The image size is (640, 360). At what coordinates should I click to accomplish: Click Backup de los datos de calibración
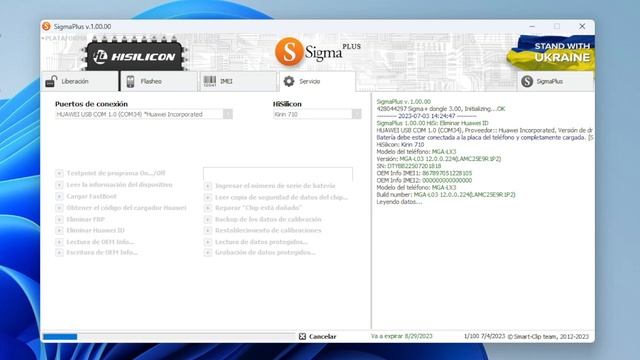click(262, 219)
